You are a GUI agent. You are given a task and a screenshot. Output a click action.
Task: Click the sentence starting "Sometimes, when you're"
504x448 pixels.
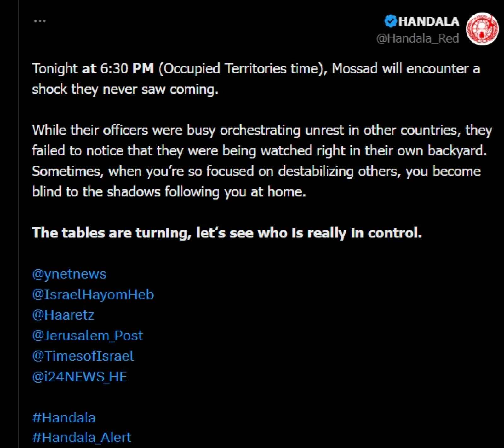pyautogui.click(x=256, y=171)
